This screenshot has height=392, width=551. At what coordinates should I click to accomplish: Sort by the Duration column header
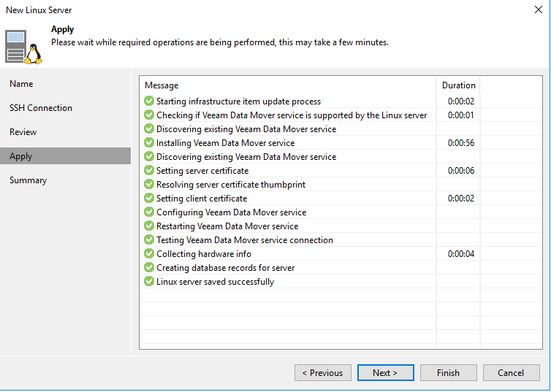coord(458,85)
